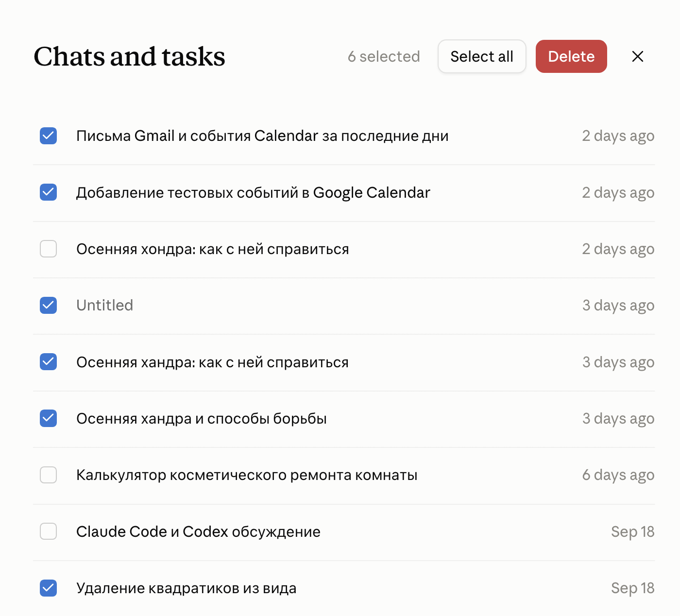Uncheck the 'Письма Gmail и события Calendar' chat

pos(48,136)
